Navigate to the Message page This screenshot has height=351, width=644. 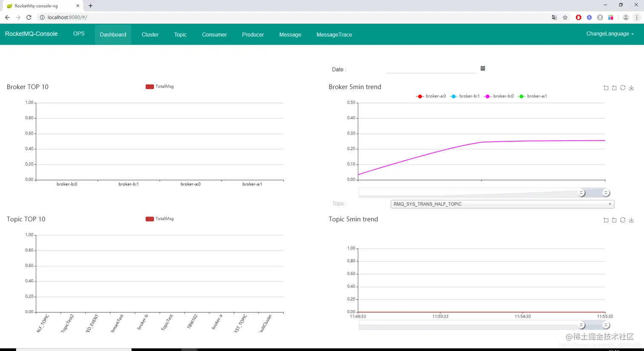tap(290, 34)
